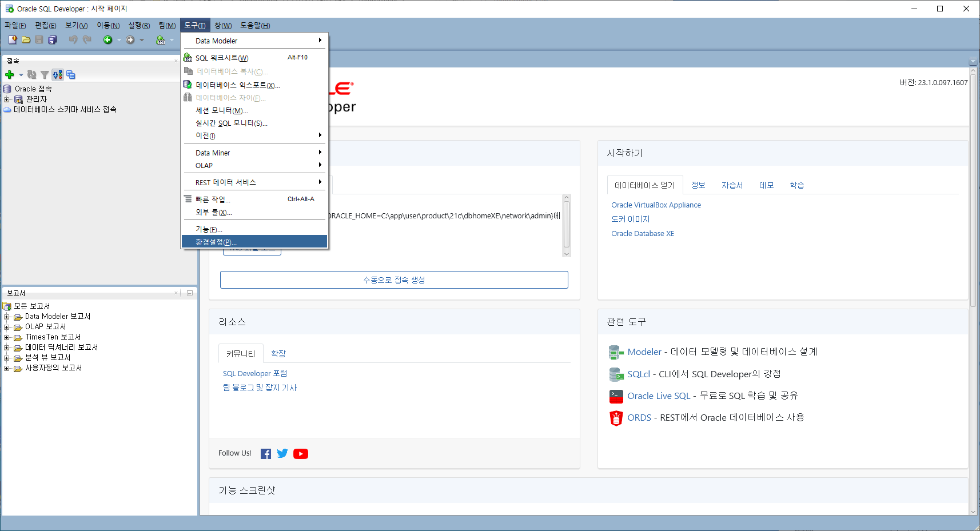This screenshot has height=531, width=980.
Task: Open 팀 블로그 및 잡지 기사 link
Action: coord(260,388)
